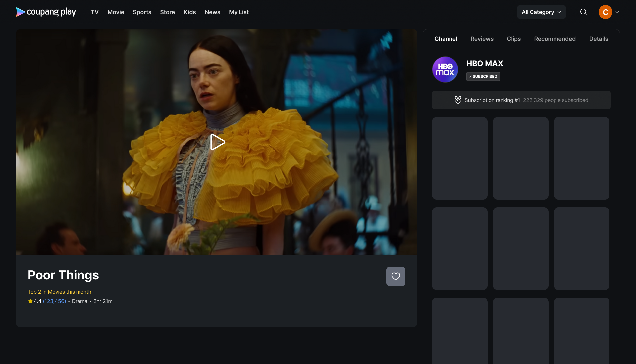636x364 pixels.
Task: Toggle the SUBSCRIBED channel badge
Action: pos(483,76)
